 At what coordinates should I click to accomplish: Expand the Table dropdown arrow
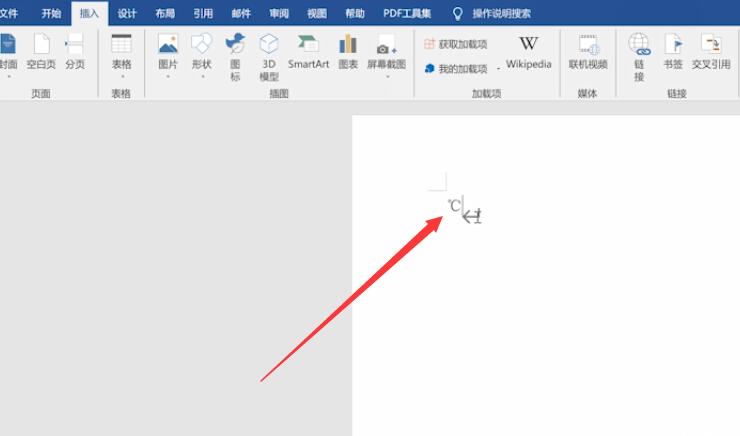point(123,76)
